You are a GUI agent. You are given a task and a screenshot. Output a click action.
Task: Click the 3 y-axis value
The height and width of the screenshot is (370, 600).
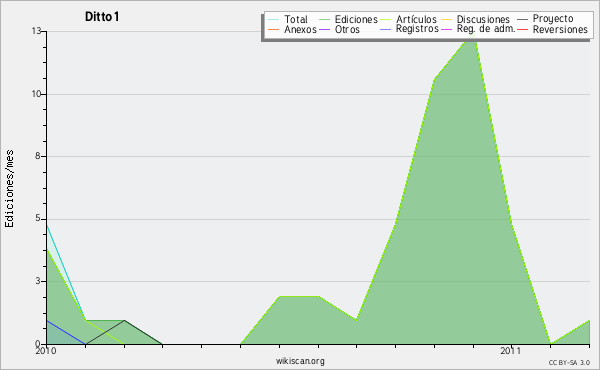coord(38,281)
